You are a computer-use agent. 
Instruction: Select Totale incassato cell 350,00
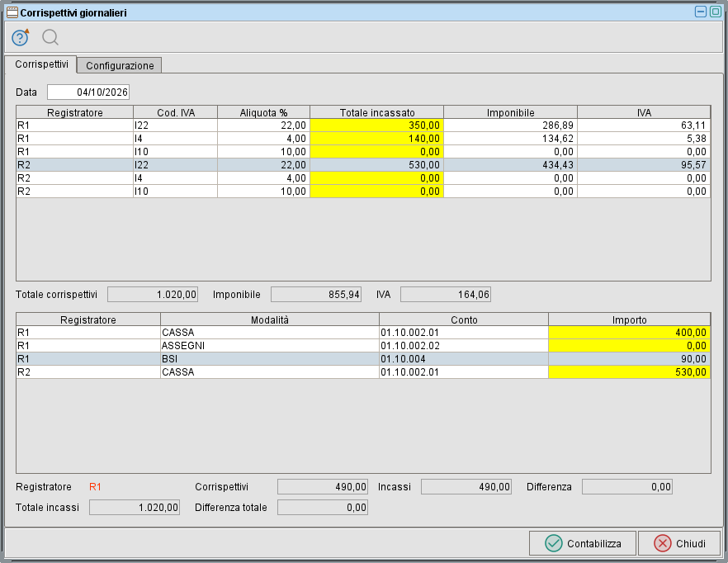(376, 125)
